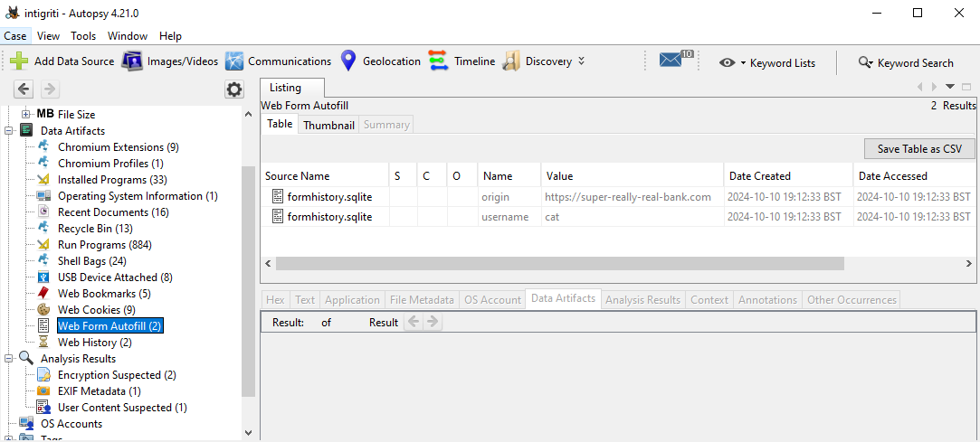This screenshot has width=980, height=442.
Task: Expand the File Size tree node
Action: pyautogui.click(x=25, y=115)
